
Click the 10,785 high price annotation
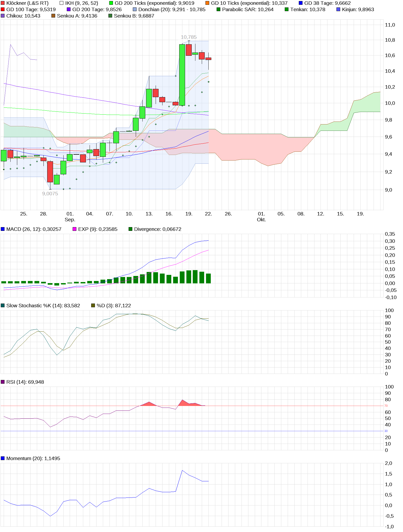click(x=189, y=37)
